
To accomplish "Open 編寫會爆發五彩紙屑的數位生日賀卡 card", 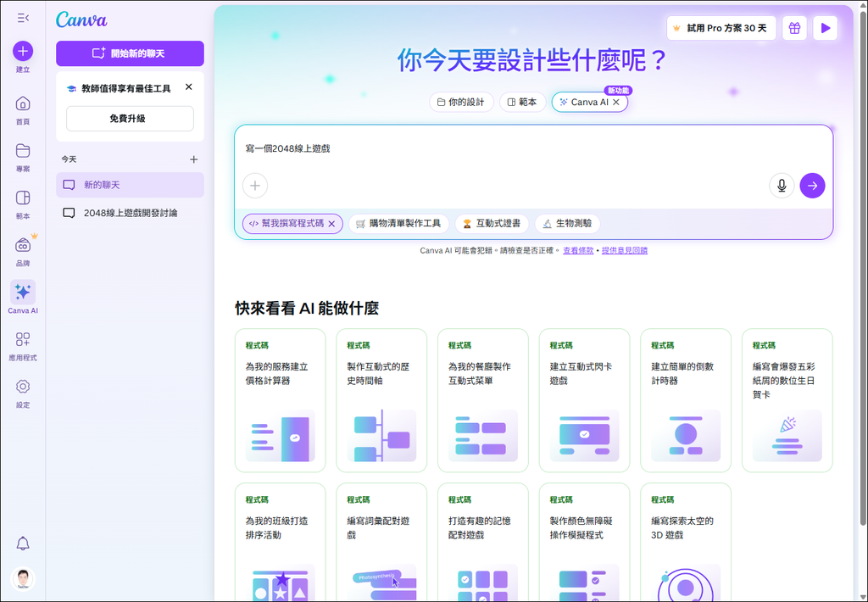I will [787, 400].
